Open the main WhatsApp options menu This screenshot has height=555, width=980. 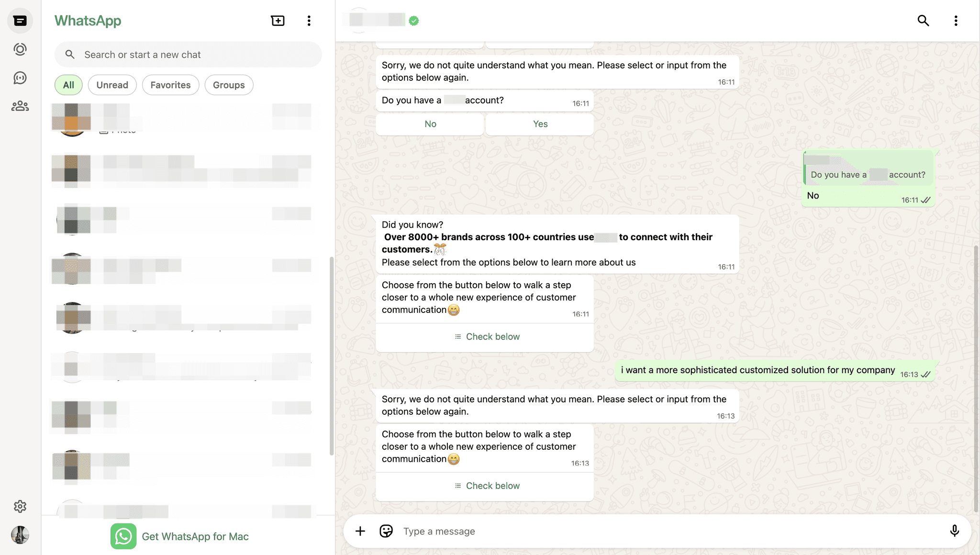pos(309,21)
